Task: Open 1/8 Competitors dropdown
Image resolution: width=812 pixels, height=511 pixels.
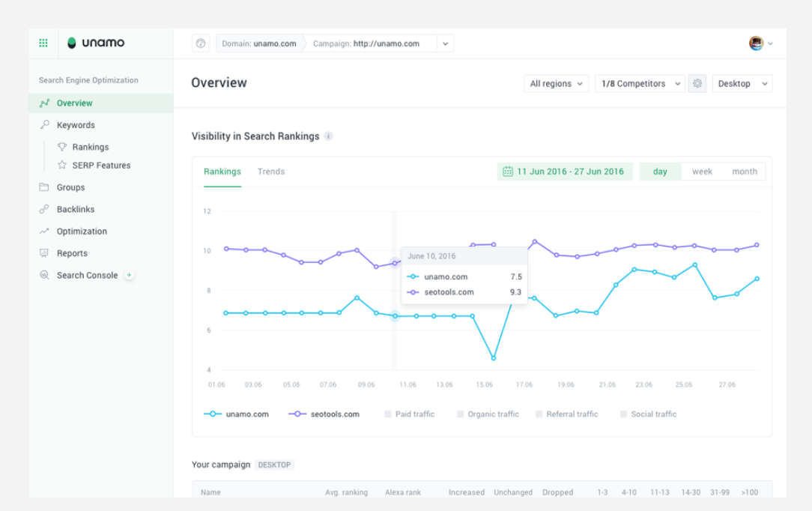Action: [640, 83]
